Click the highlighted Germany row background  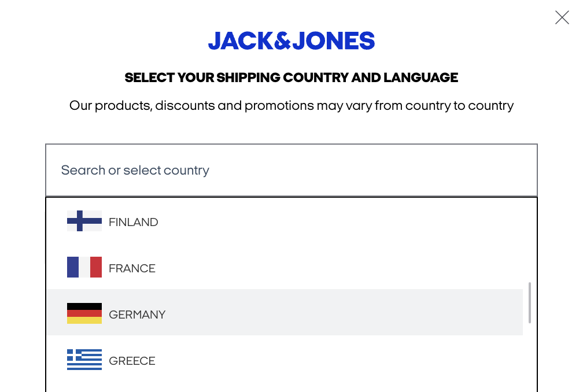285,312
